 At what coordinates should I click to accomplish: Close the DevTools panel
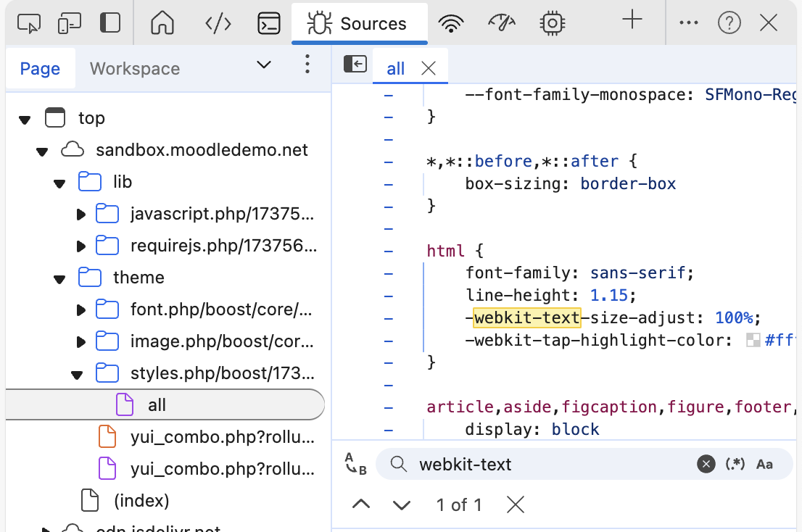pyautogui.click(x=769, y=23)
